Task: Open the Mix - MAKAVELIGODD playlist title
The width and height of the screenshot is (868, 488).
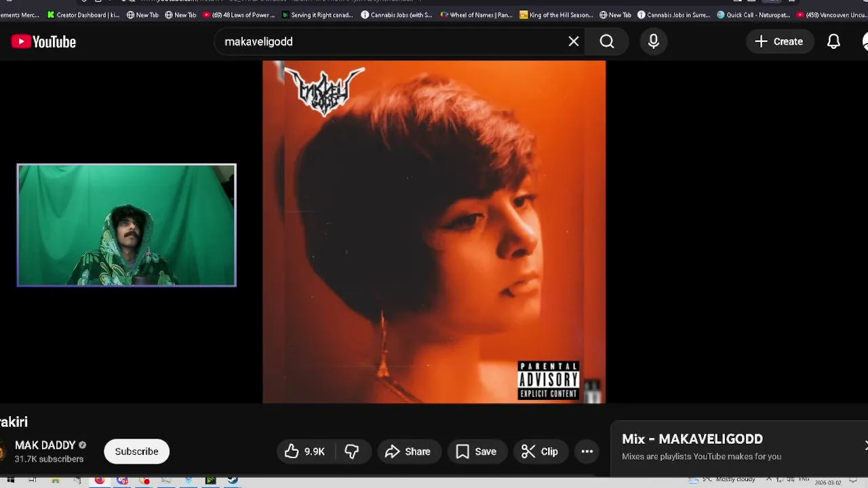Action: 692,439
